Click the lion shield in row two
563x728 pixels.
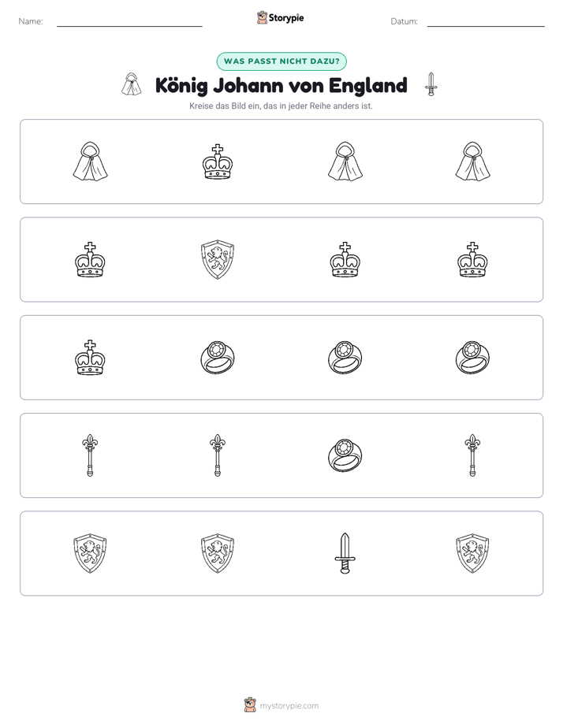point(218,259)
